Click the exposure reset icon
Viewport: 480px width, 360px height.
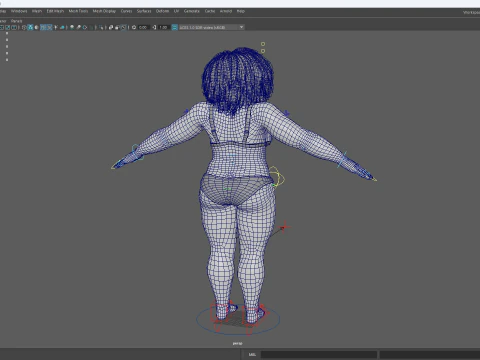point(134,27)
